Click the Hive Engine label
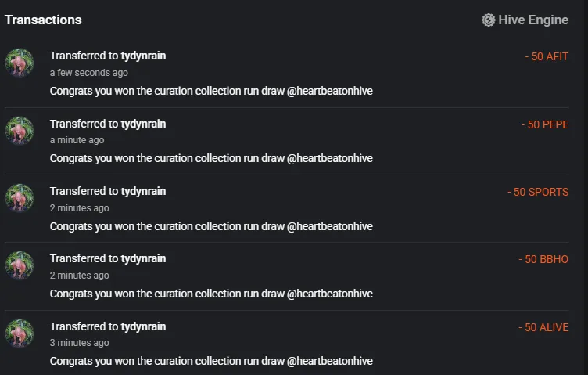The width and height of the screenshot is (588, 375). (x=533, y=20)
